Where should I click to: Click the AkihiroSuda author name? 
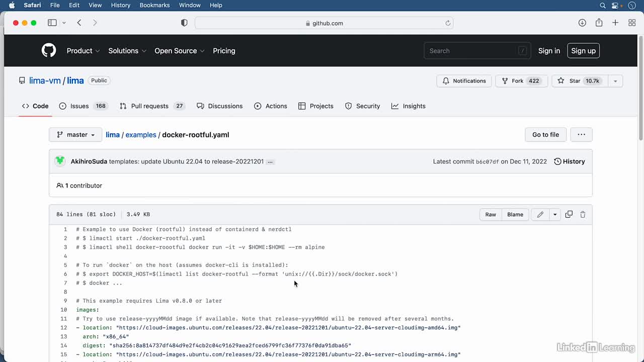tap(89, 161)
